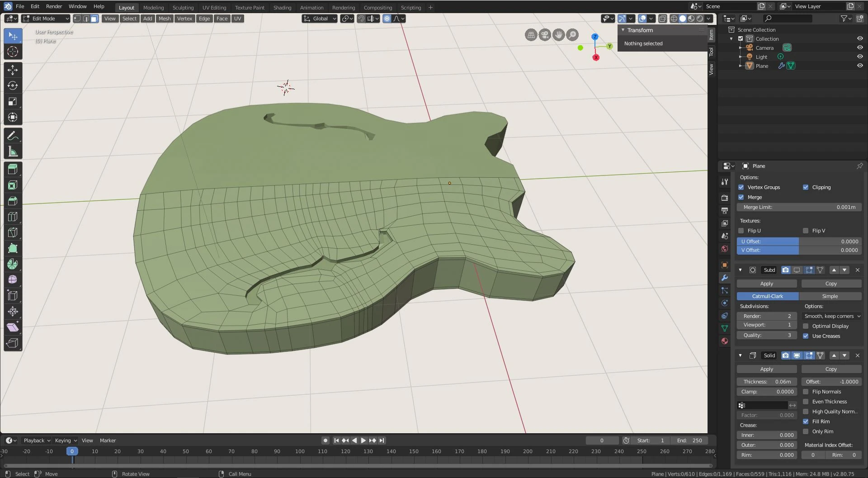Screen dimensions: 868x478
Task: Select the Rotate tool in the toolbar
Action: point(13,85)
